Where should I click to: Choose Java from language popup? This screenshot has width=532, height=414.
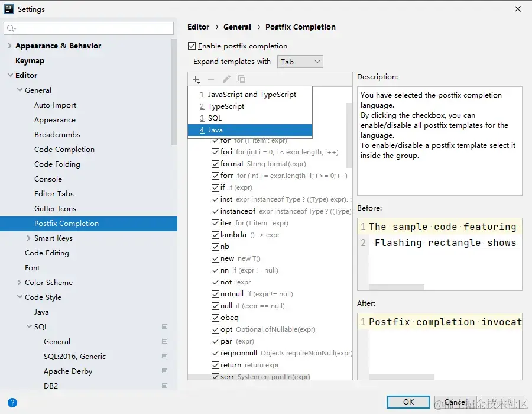250,130
